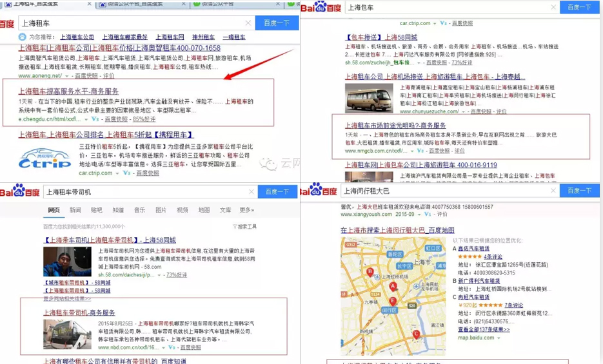
Task: Open the coach bus thumbnail in 上海租车带司机 result
Action: click(67, 334)
